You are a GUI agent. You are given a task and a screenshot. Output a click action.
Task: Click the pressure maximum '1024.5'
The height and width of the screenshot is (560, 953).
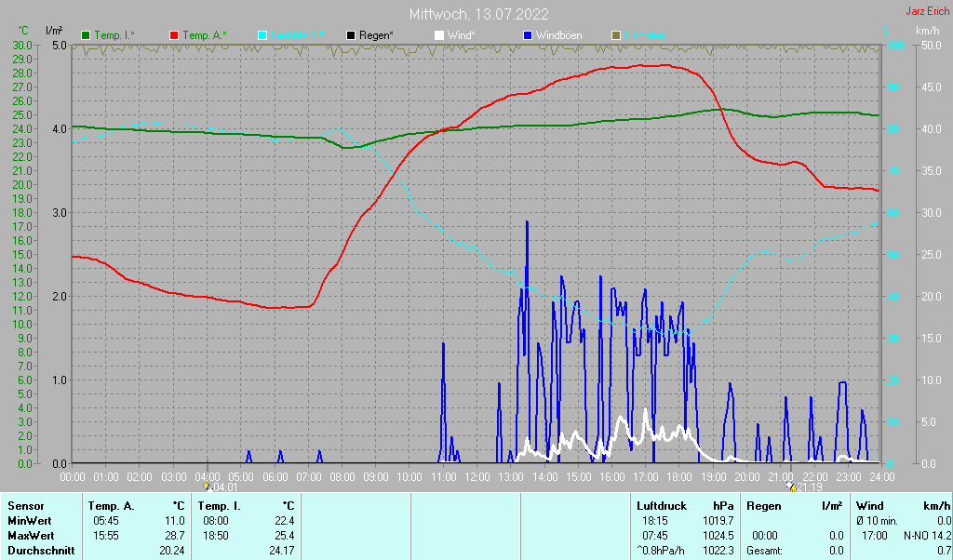[718, 537]
